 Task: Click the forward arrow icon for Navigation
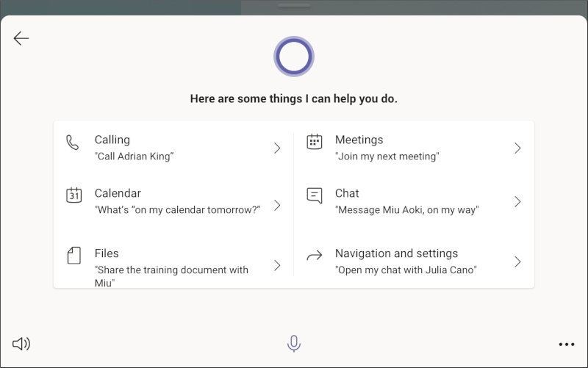tap(315, 256)
